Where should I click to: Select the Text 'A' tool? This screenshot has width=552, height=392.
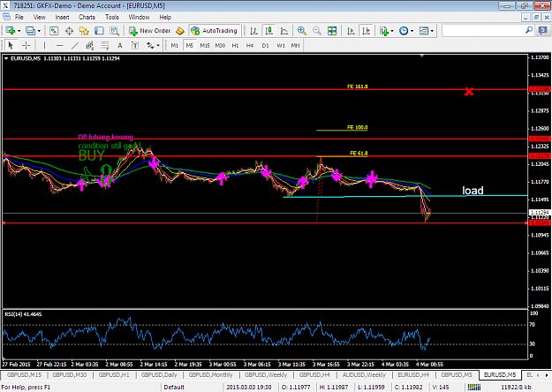[x=120, y=45]
